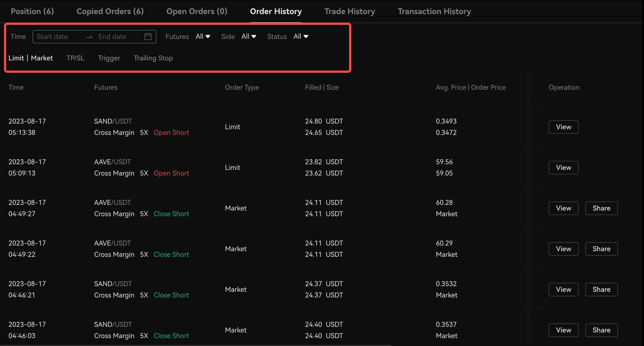Select the TP/SL order filter
This screenshot has height=346, width=644.
[x=75, y=58]
